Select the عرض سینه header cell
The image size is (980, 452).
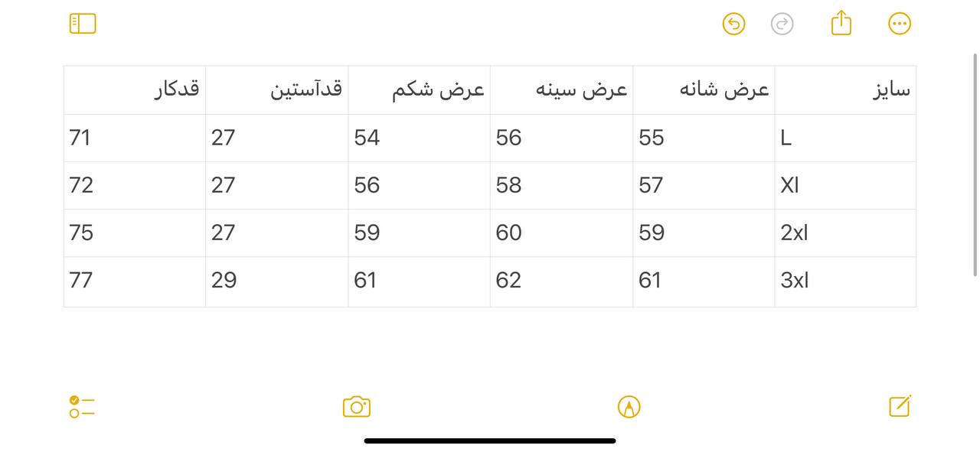561,89
